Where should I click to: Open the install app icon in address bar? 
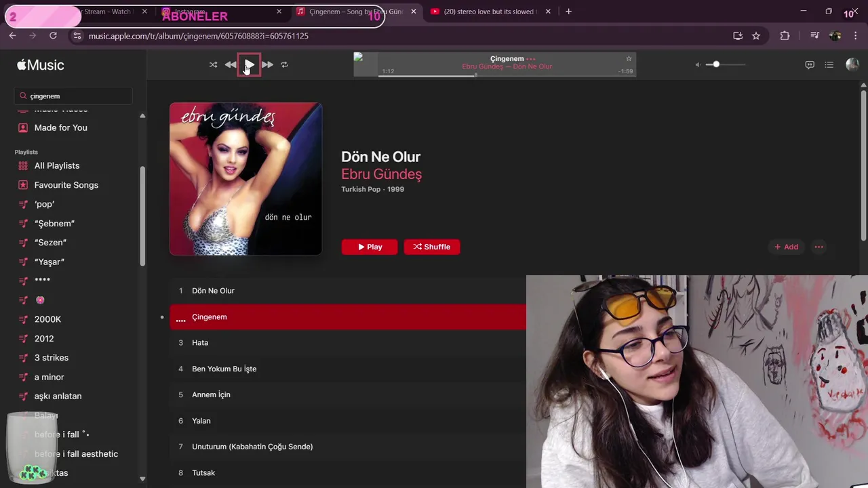coord(738,36)
